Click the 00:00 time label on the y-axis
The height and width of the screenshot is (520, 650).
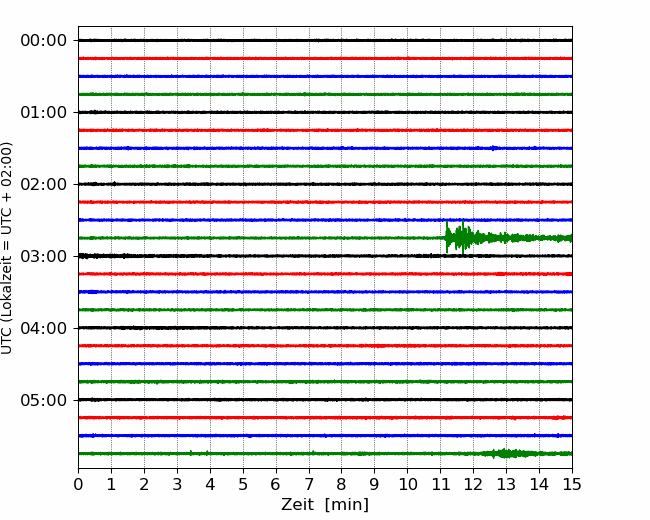(x=44, y=41)
